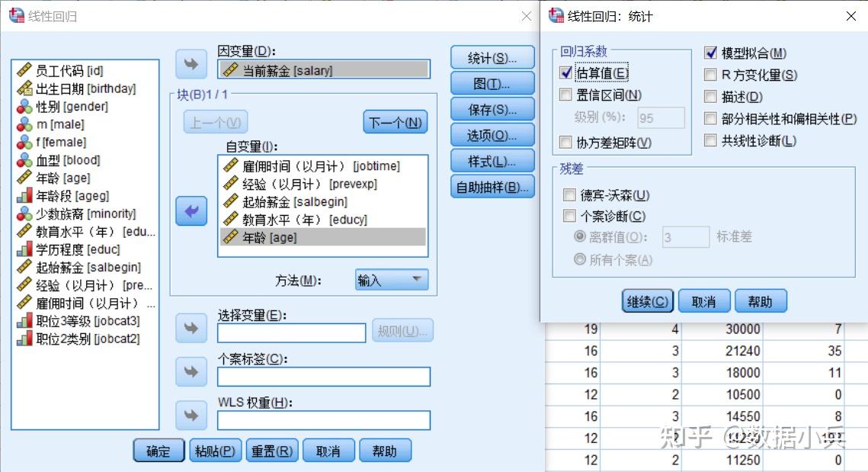Click the 统计 button in linear regression dialog
Viewport: 868px width, 472px height.
[x=491, y=57]
